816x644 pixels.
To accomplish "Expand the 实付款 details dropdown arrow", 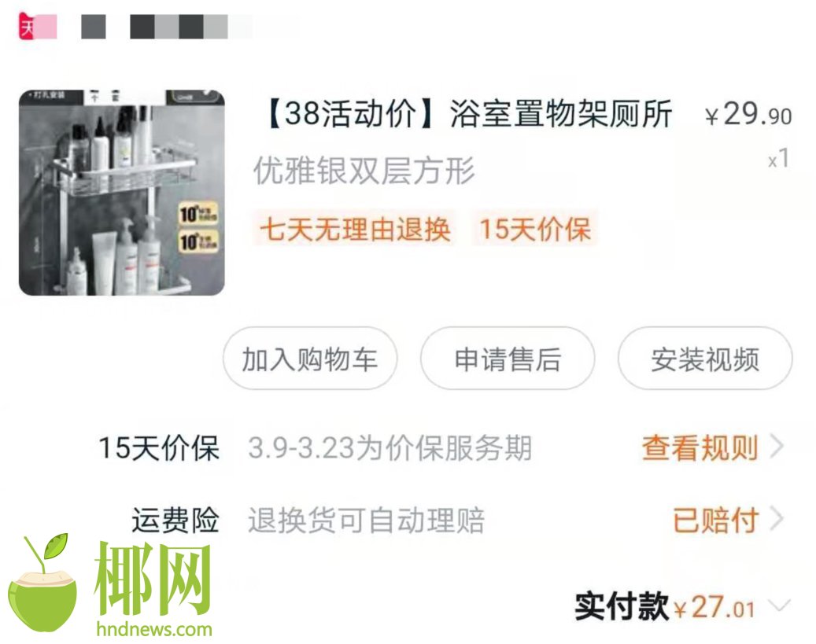I will pyautogui.click(x=779, y=605).
